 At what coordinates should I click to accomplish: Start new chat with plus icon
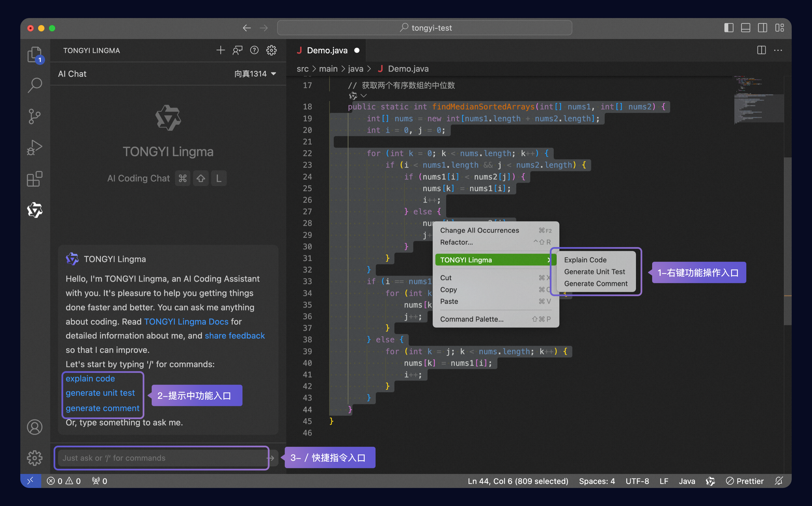220,50
